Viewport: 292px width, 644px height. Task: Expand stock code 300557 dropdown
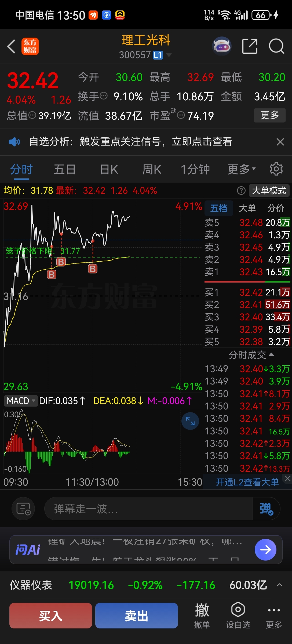(169, 55)
